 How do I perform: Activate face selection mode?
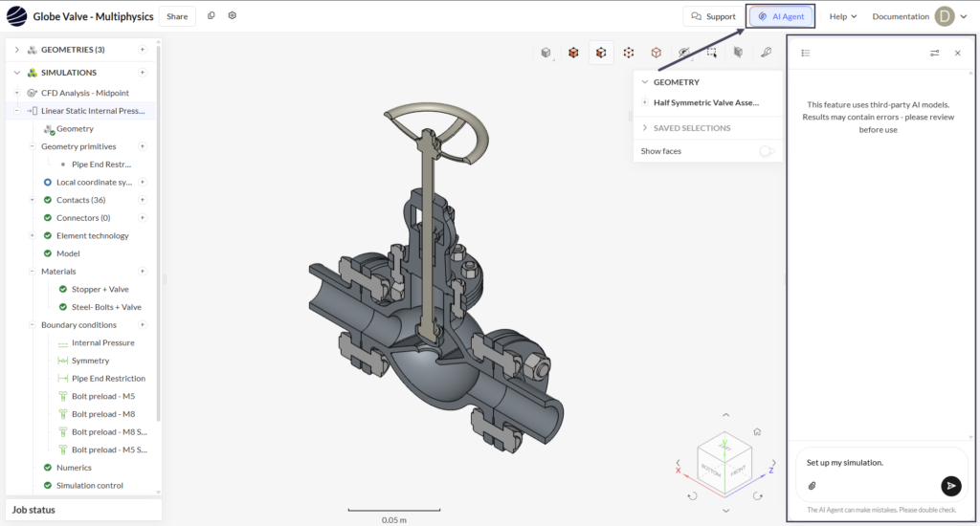click(601, 54)
